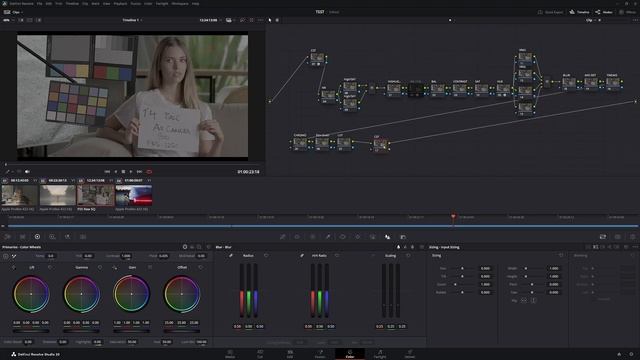640x360 pixels.
Task: Open the Camera Raw palette icon
Action: pyautogui.click(x=7, y=237)
